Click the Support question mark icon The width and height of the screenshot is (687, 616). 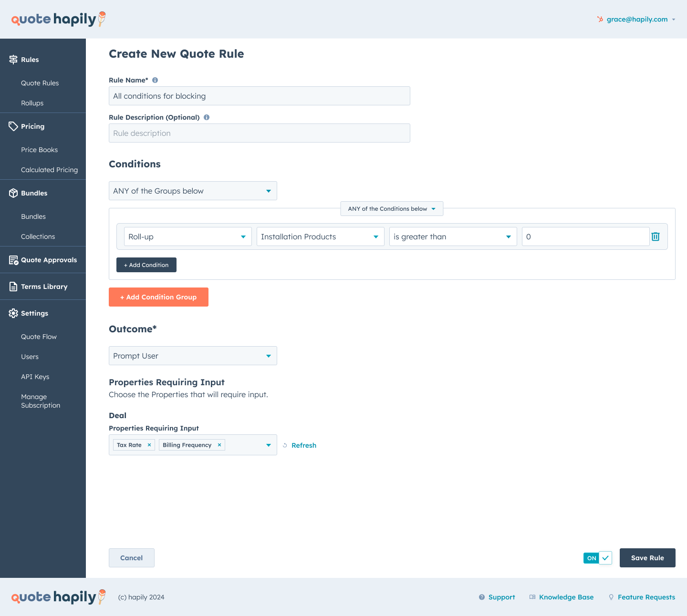pos(481,597)
